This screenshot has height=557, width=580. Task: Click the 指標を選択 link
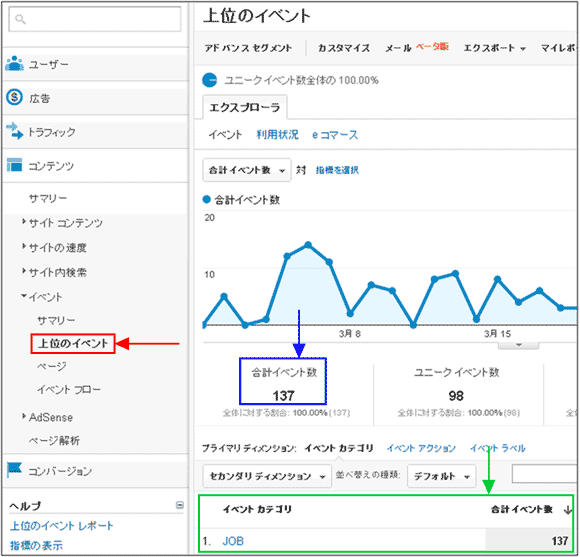point(337,170)
